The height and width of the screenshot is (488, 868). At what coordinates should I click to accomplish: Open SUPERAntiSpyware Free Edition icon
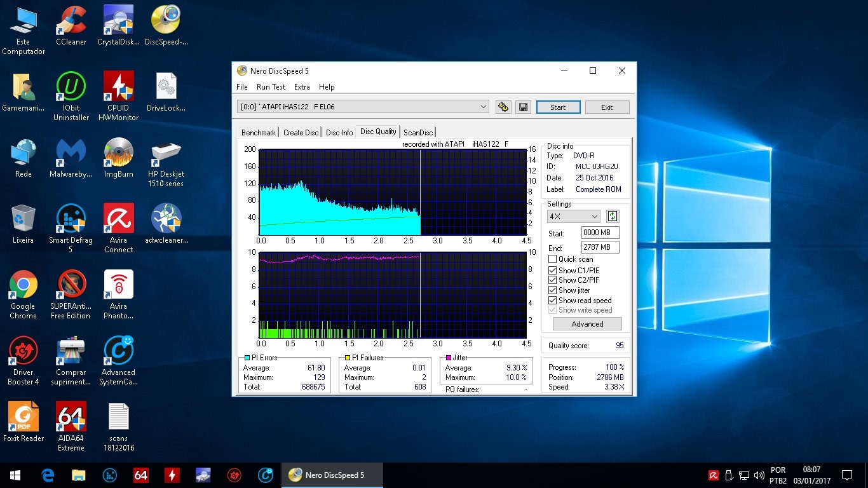pos(71,295)
